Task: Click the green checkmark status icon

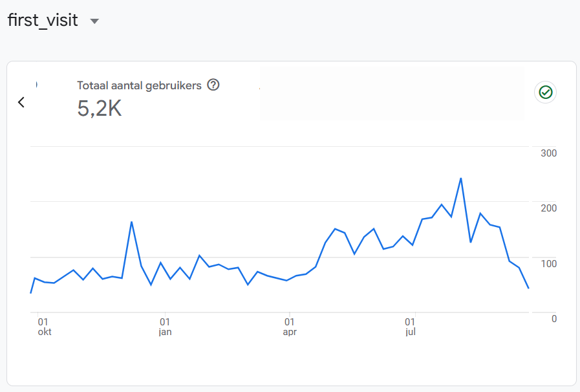Action: [x=546, y=93]
